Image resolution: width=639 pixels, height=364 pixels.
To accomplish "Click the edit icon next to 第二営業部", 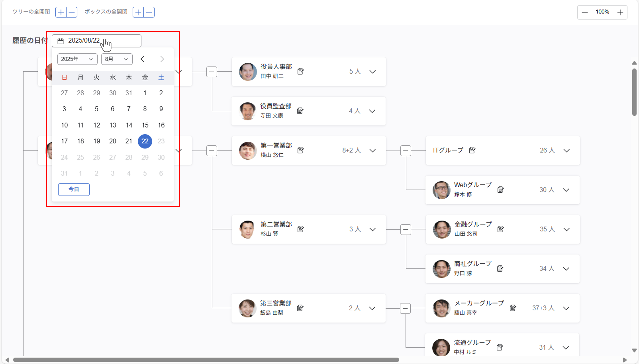I will click(x=301, y=229).
